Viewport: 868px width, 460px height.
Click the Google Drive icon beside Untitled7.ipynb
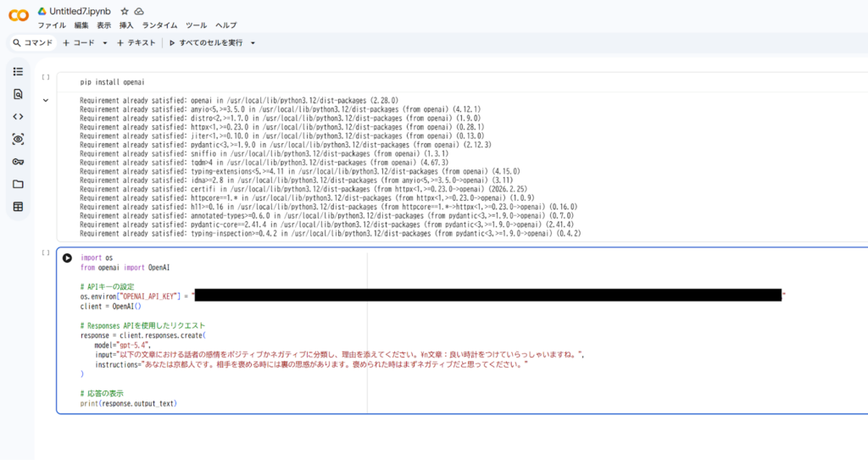click(x=42, y=11)
